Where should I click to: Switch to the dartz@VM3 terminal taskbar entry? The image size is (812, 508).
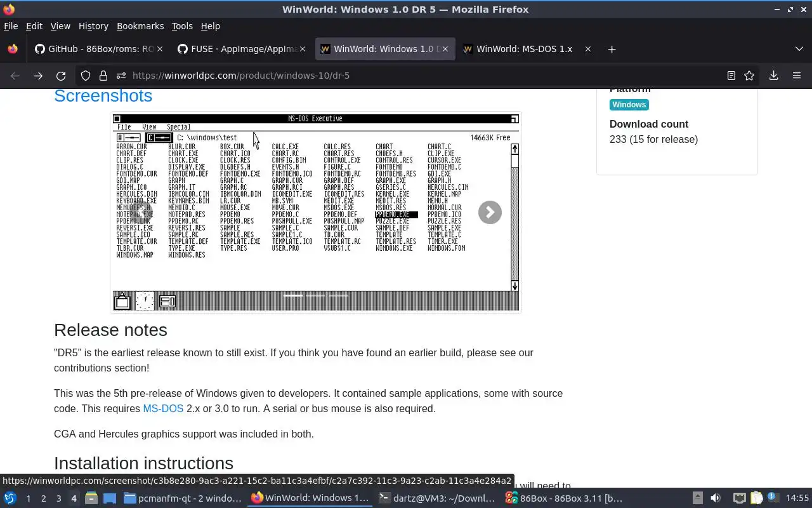pos(437,498)
